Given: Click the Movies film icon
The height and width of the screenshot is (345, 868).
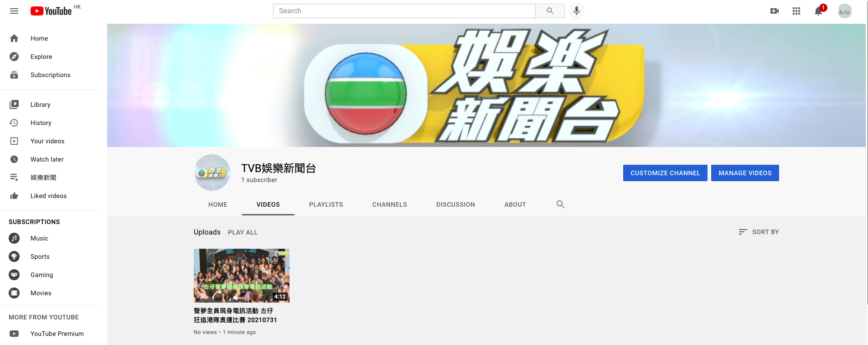Looking at the screenshot, I should click(x=14, y=293).
